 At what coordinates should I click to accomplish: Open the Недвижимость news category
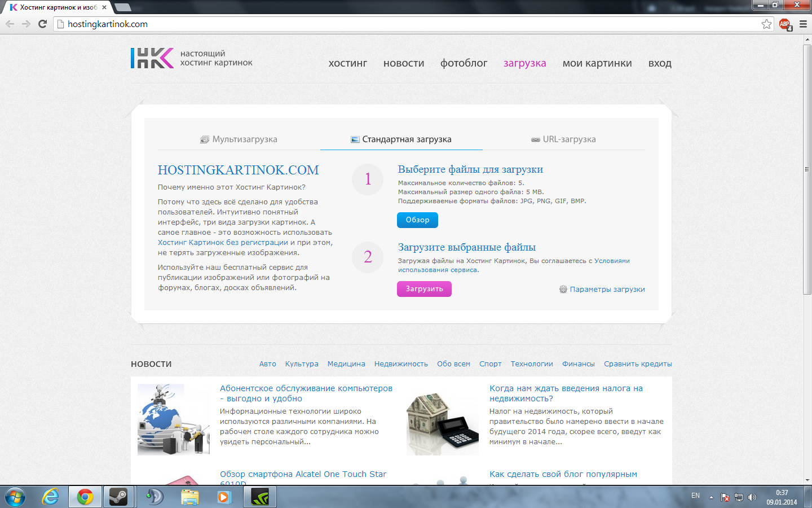[401, 364]
